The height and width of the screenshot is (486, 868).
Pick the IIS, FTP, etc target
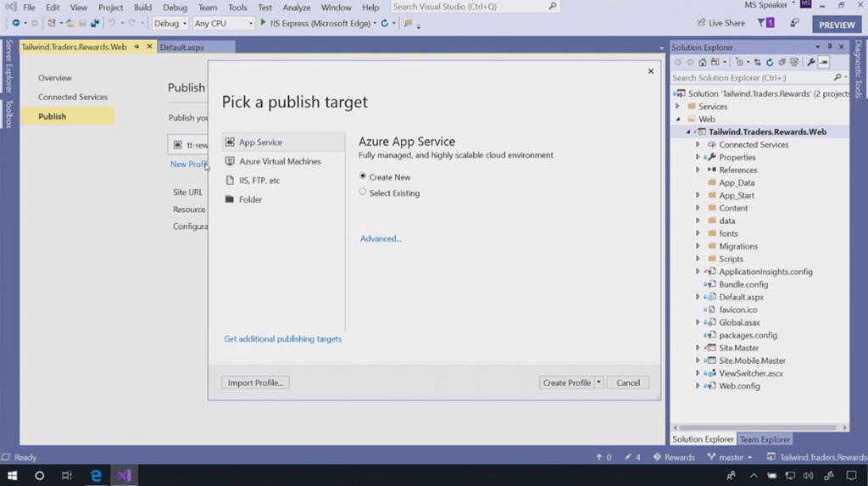click(259, 181)
